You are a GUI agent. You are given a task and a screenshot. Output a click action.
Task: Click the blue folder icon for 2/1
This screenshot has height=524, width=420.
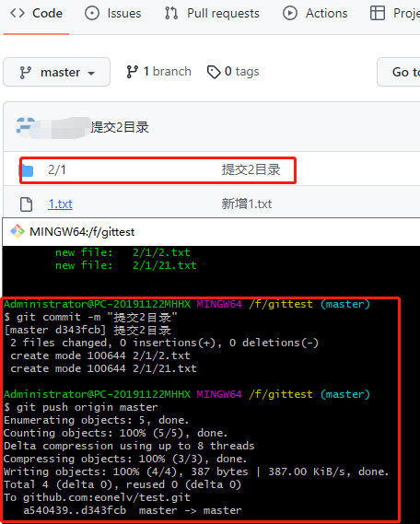(27, 170)
